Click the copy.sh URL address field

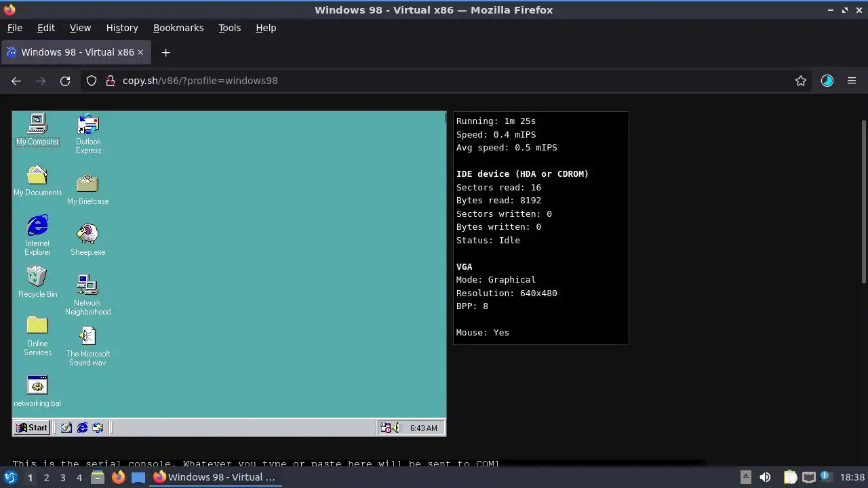pyautogui.click(x=448, y=81)
